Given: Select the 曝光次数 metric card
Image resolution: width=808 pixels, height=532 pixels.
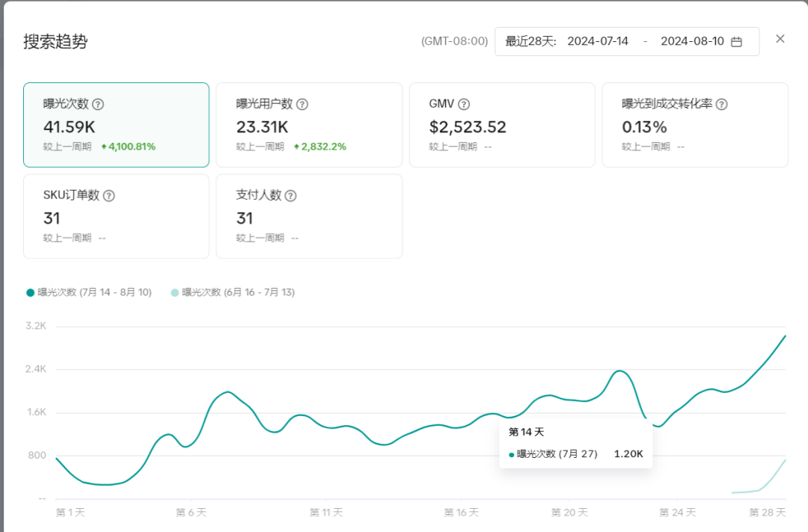Looking at the screenshot, I should [116, 125].
